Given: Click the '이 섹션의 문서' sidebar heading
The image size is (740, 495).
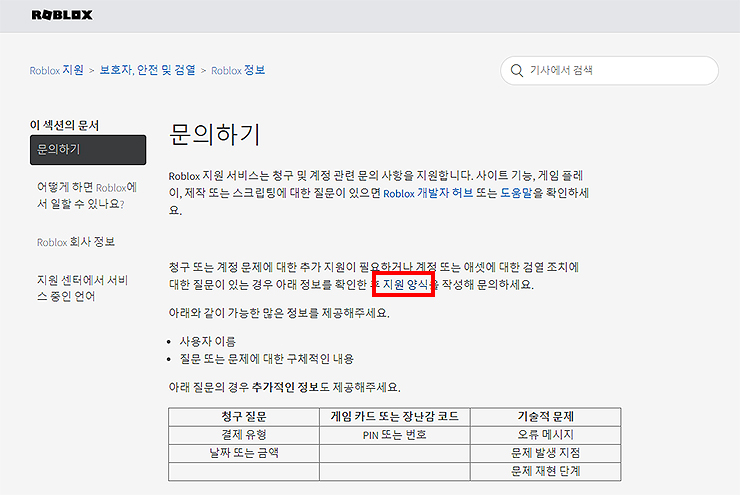Looking at the screenshot, I should click(x=64, y=125).
